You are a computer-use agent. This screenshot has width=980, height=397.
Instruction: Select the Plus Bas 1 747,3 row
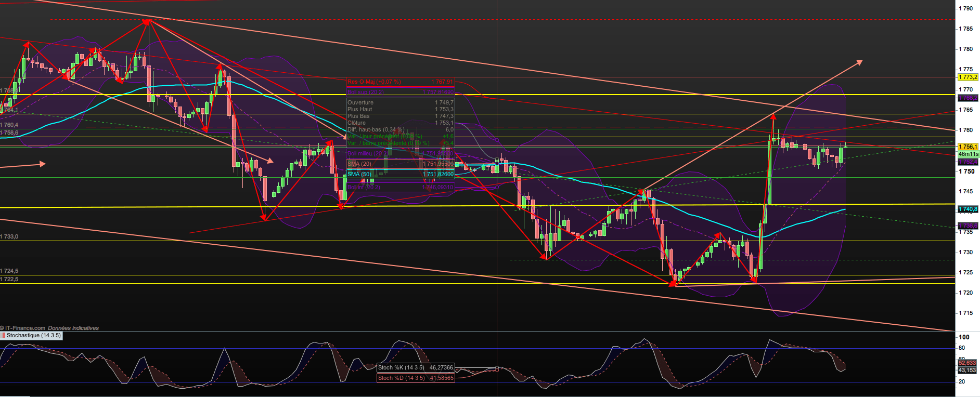(x=401, y=116)
